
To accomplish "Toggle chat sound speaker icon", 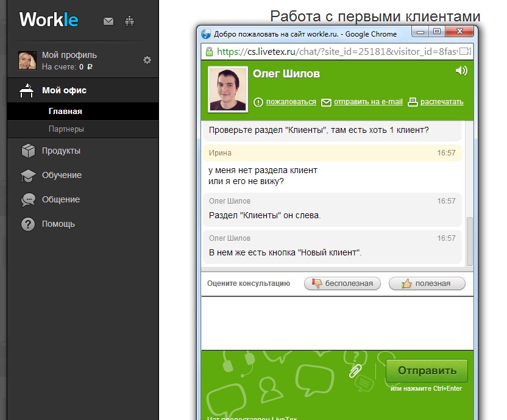I will (x=461, y=71).
